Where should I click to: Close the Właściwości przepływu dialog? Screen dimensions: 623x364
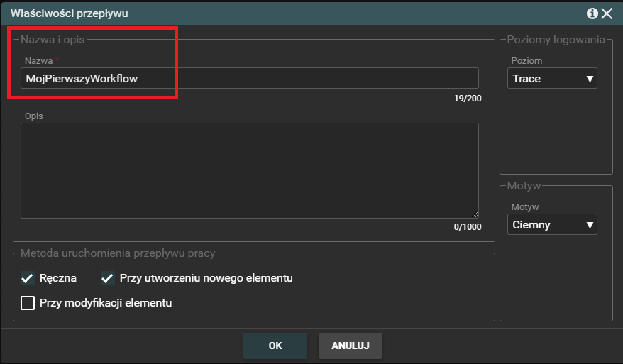click(x=607, y=13)
